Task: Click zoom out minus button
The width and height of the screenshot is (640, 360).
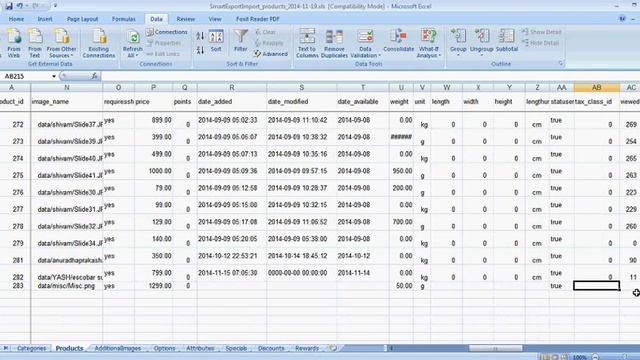Action: pos(596,357)
